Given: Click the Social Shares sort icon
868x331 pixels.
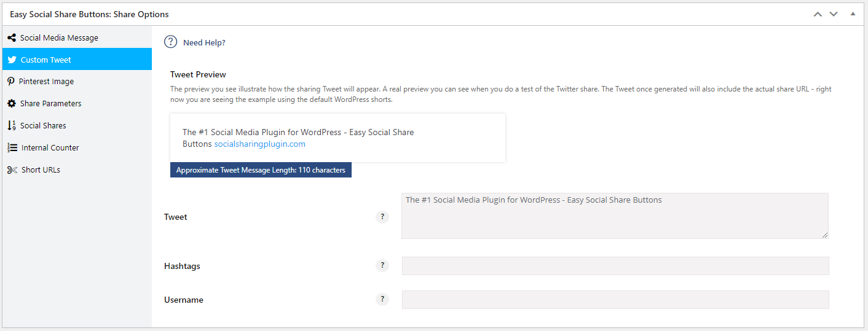Looking at the screenshot, I should (11, 125).
